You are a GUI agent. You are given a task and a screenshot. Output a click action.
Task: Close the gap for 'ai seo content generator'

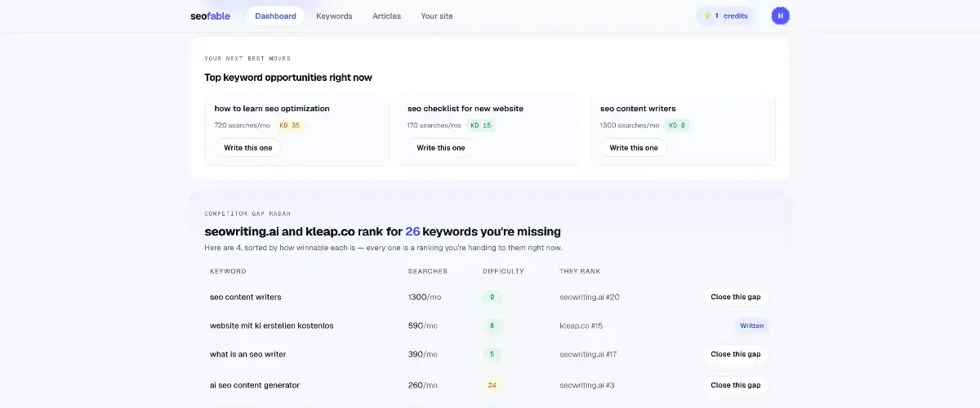pos(736,384)
